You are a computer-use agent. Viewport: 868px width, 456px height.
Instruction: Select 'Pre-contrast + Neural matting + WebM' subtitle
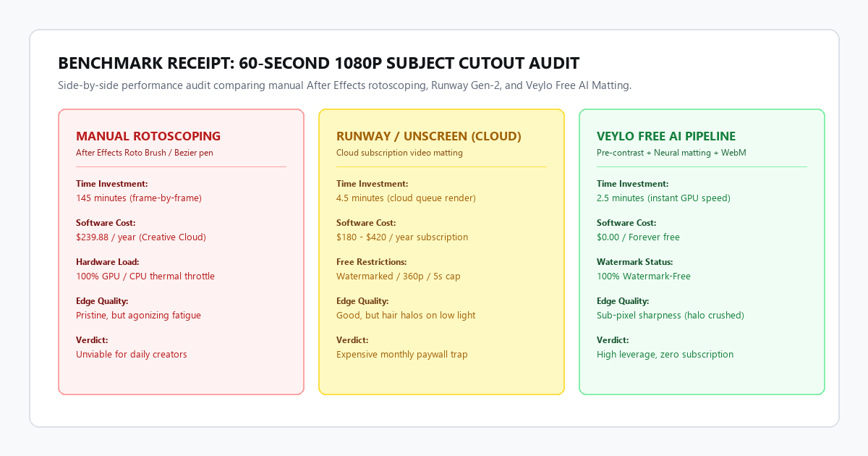click(671, 153)
